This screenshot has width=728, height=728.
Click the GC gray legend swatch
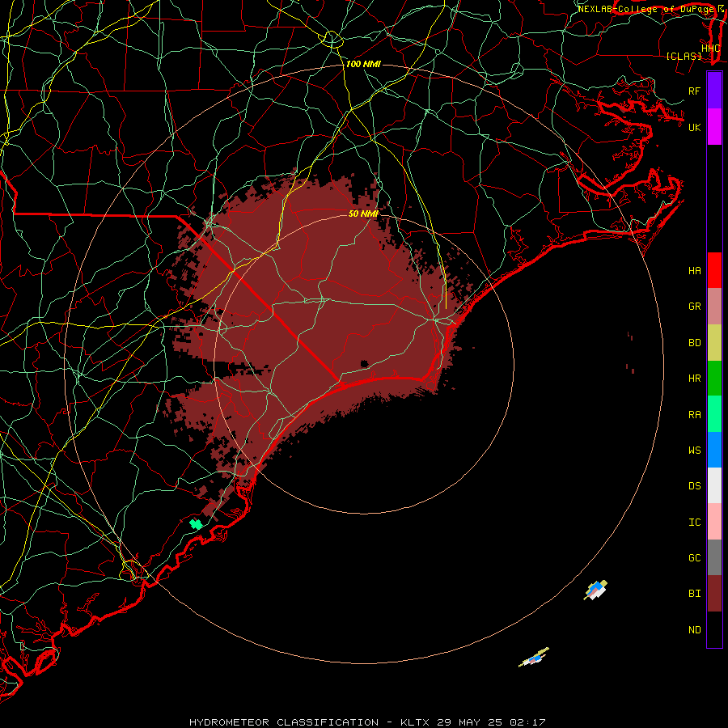pyautogui.click(x=714, y=557)
